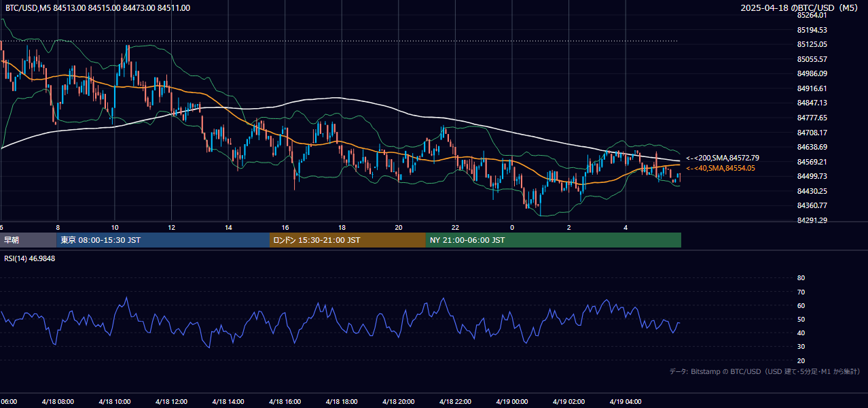Click the 4/18 14:00 time axis label
This screenshot has height=408, width=868.
coord(228,401)
